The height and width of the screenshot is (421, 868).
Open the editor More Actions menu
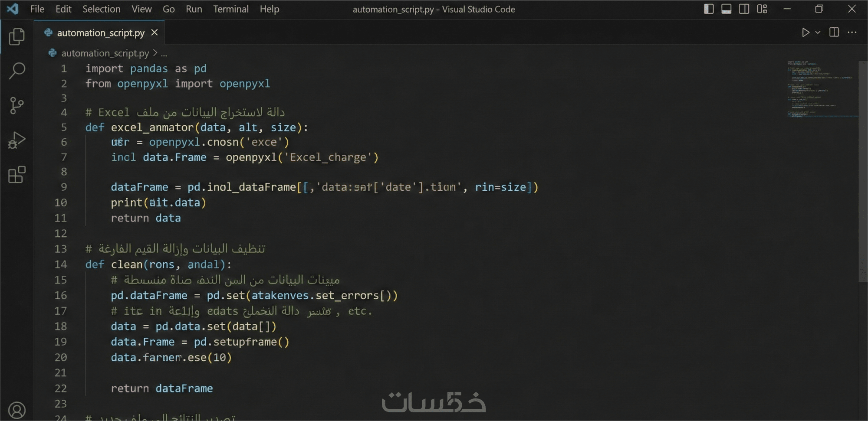(852, 33)
